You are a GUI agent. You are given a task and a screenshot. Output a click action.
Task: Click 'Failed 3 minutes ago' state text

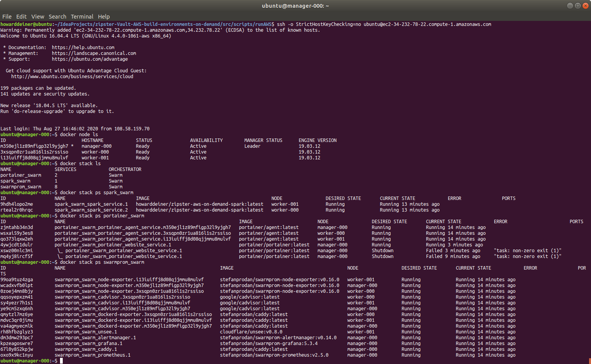(x=453, y=251)
